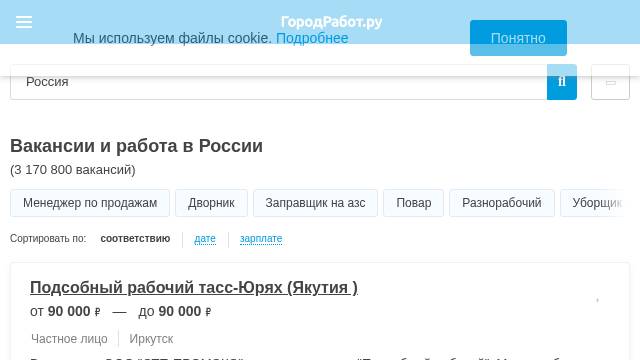Click the ГородРабот.ру site logo
This screenshot has height=360, width=640.
click(331, 22)
